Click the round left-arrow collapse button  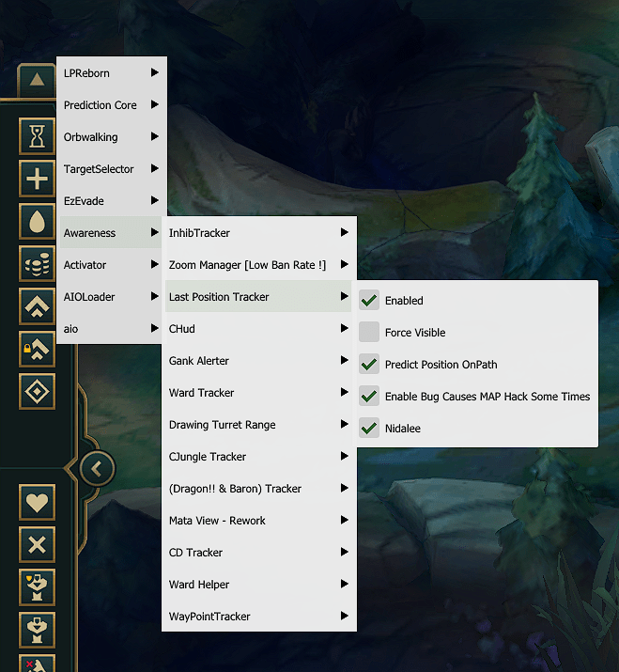click(x=98, y=468)
